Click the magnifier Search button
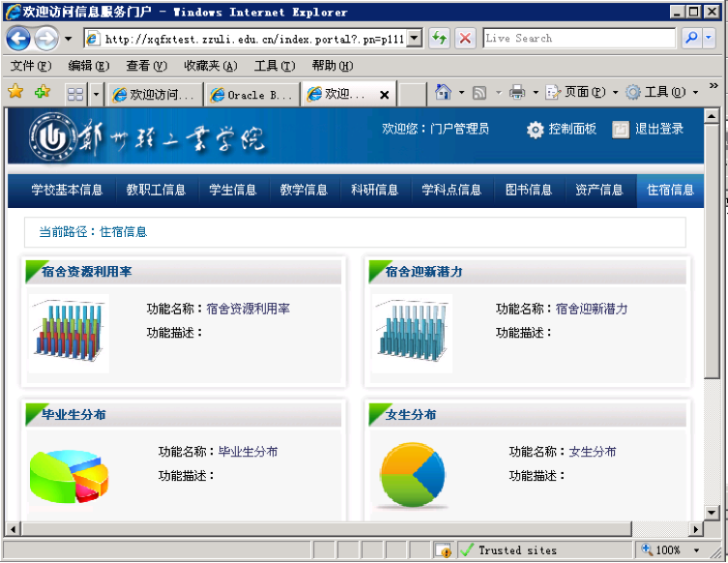Image resolution: width=728 pixels, height=563 pixels. [x=691, y=38]
